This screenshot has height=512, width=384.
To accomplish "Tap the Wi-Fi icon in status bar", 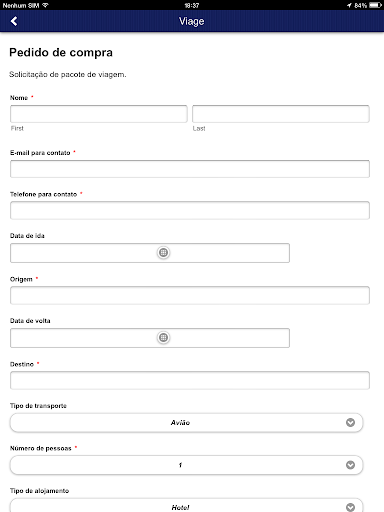I will [45, 5].
